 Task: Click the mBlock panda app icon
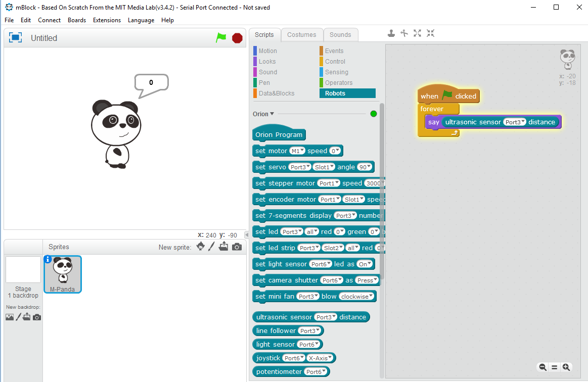click(9, 7)
